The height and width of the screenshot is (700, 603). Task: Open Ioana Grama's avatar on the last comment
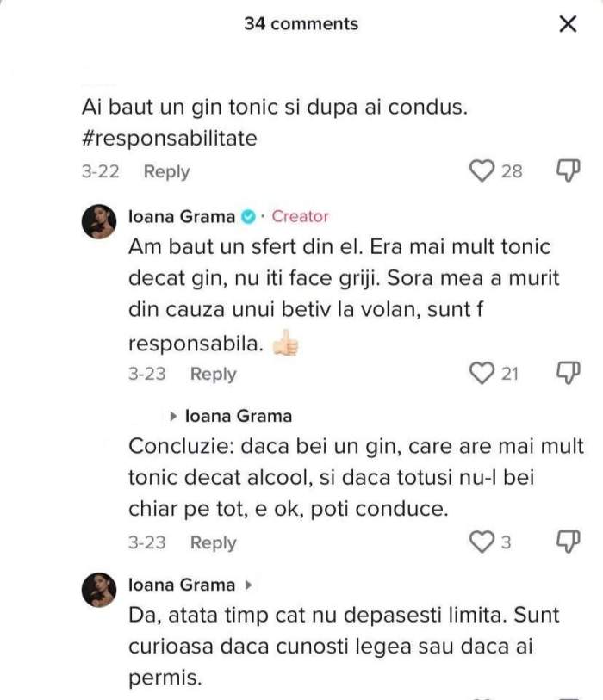tap(99, 591)
